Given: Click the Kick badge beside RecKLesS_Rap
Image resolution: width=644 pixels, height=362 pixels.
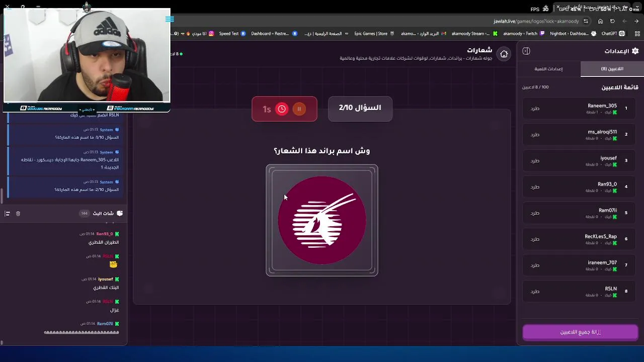Looking at the screenshot, I should (615, 243).
